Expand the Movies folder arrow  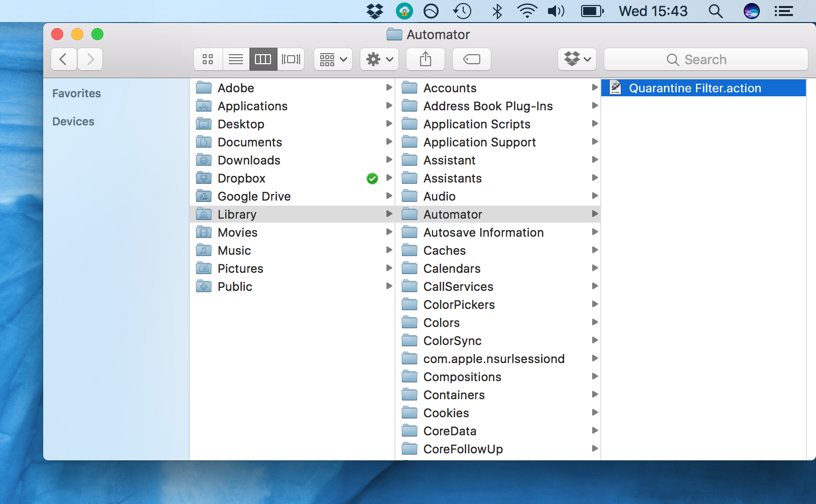(x=389, y=232)
